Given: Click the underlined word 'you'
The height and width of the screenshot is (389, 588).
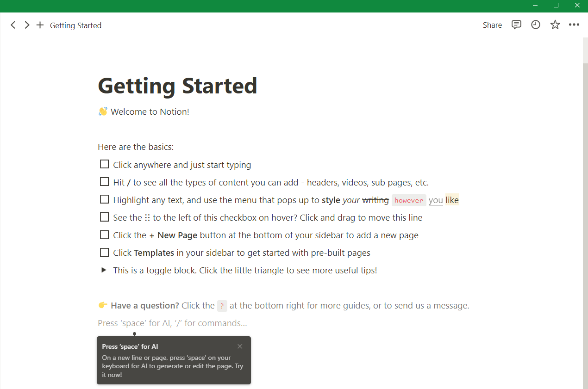Looking at the screenshot, I should [436, 200].
